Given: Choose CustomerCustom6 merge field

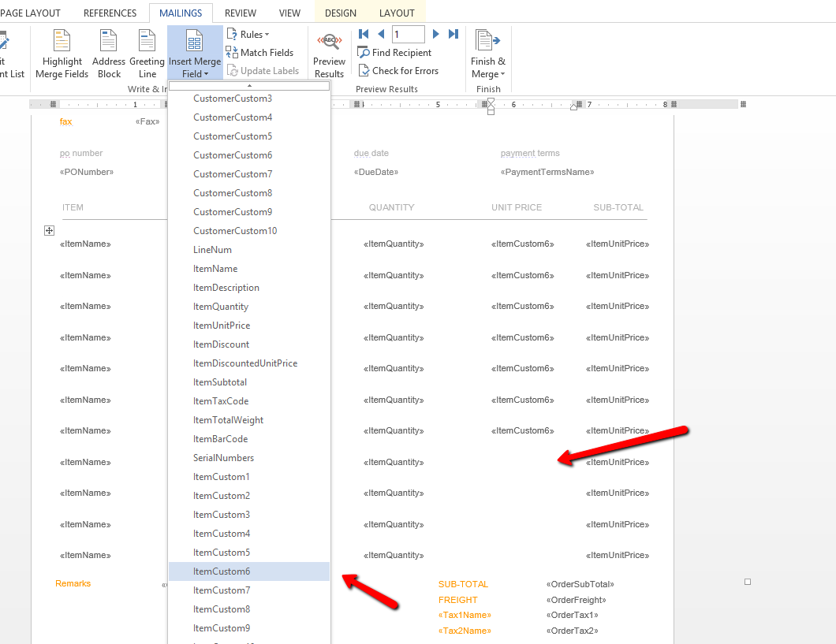Looking at the screenshot, I should 249,155.
